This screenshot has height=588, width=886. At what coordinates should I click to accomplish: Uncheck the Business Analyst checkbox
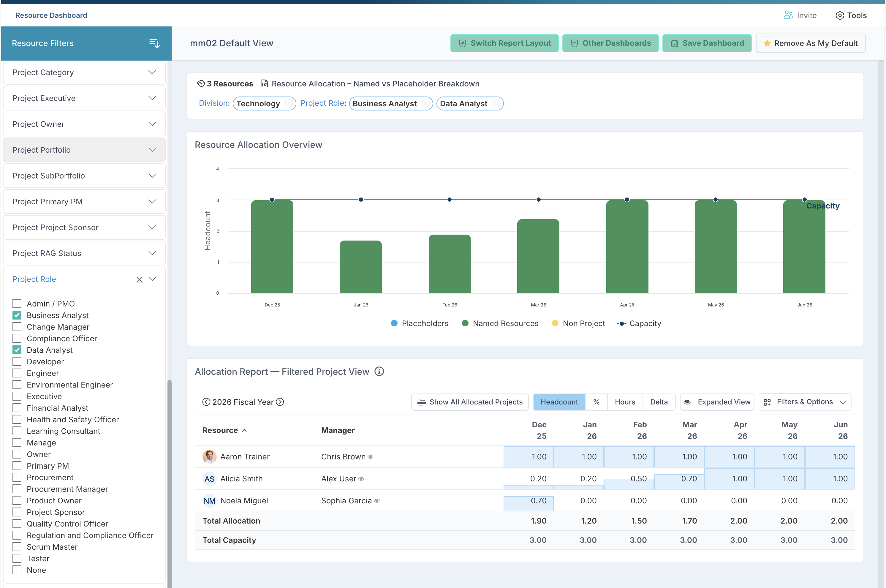(x=17, y=315)
